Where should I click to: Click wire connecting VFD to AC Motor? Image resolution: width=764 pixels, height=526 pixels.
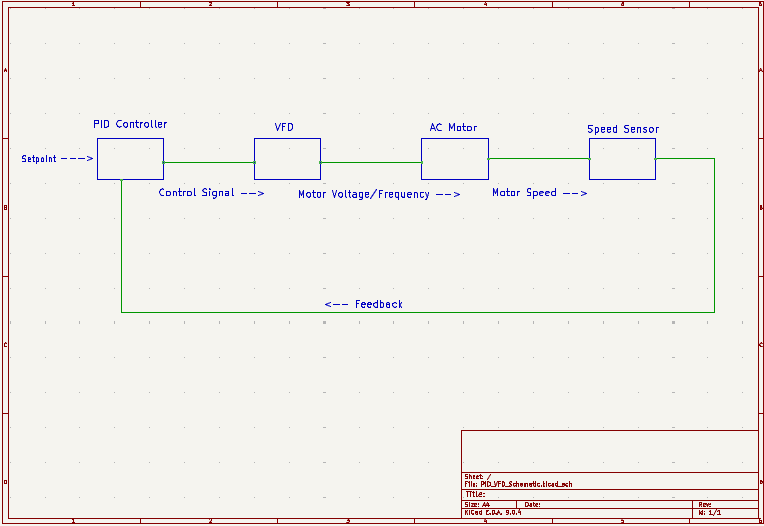coord(371,163)
